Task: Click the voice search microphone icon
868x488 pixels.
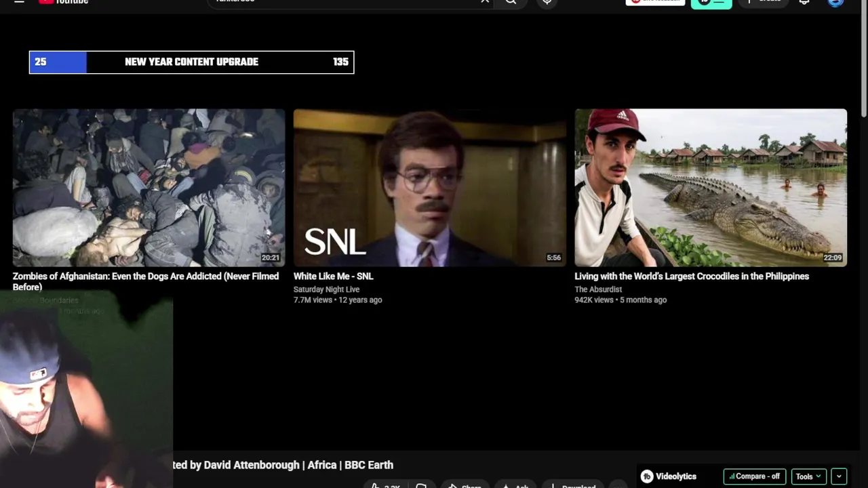Action: pos(547,2)
